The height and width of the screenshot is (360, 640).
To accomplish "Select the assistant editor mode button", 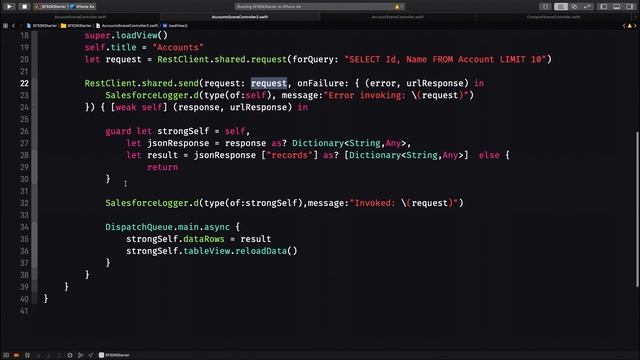I will pyautogui.click(x=574, y=7).
